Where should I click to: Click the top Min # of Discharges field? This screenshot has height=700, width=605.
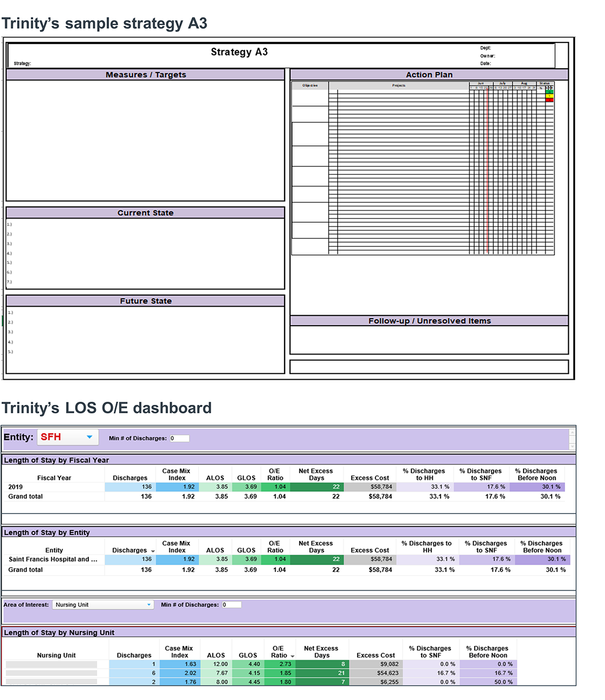pos(179,438)
